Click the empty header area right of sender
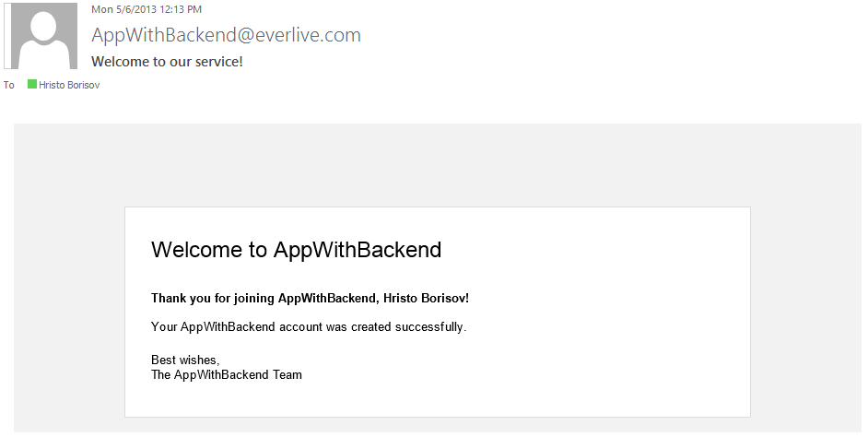The width and height of the screenshot is (868, 437). (x=609, y=36)
